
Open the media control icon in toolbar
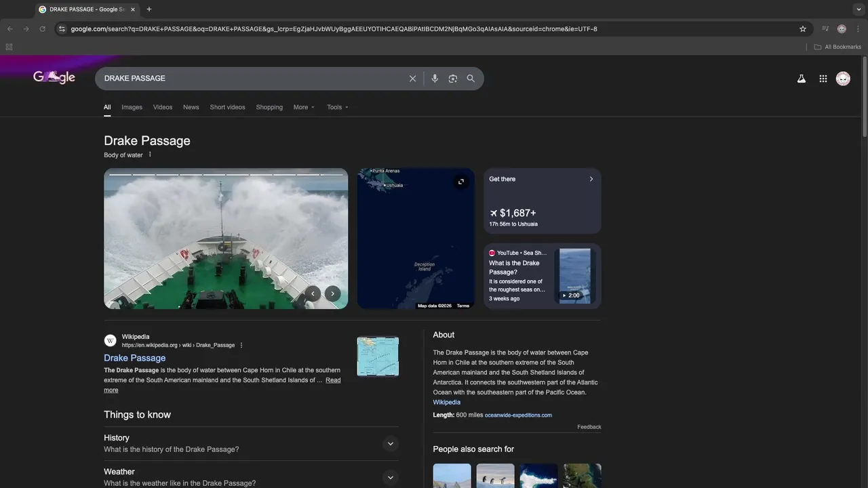[825, 29]
